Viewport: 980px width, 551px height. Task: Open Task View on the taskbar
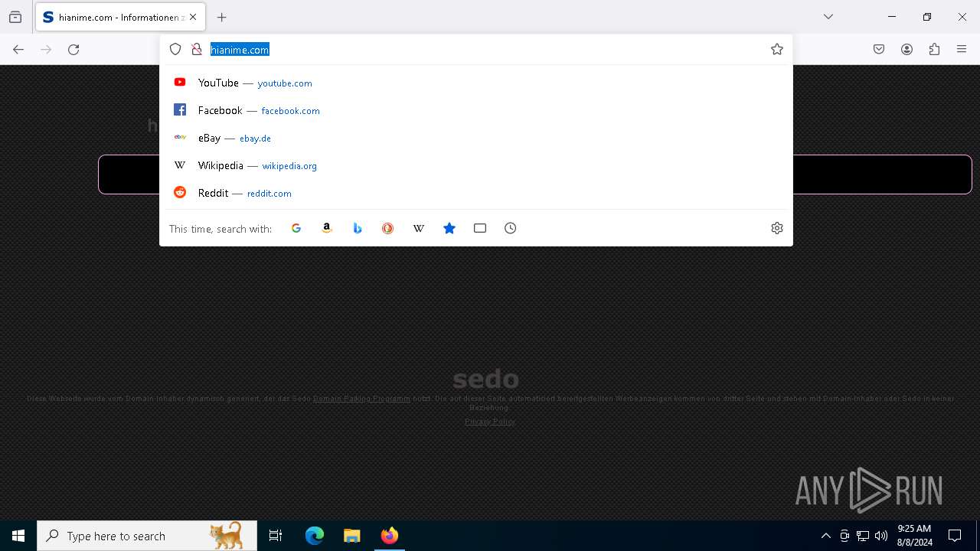(276, 536)
